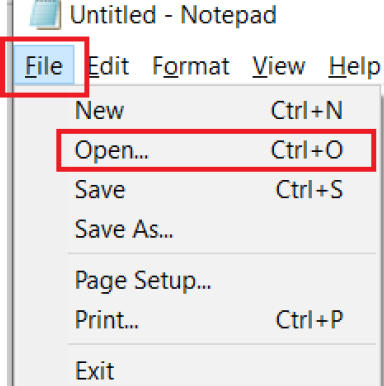Choose New from the File menu
Image resolution: width=384 pixels, height=386 pixels.
223,110
